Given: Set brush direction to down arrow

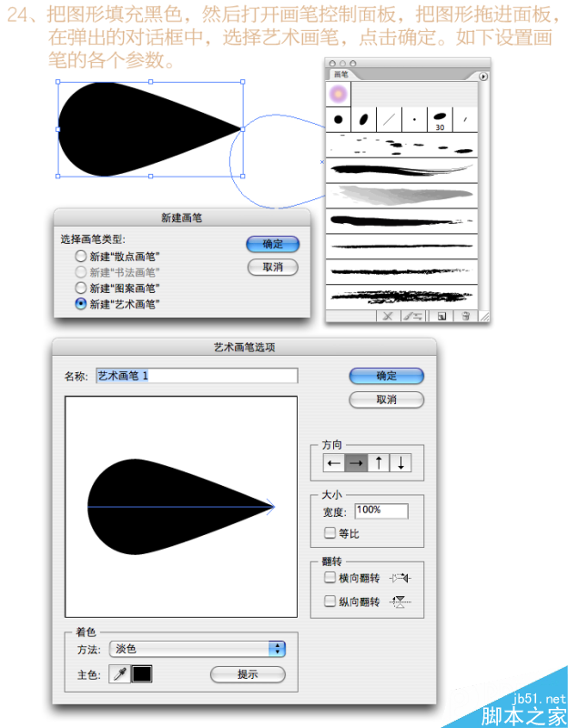Looking at the screenshot, I should click(x=401, y=463).
